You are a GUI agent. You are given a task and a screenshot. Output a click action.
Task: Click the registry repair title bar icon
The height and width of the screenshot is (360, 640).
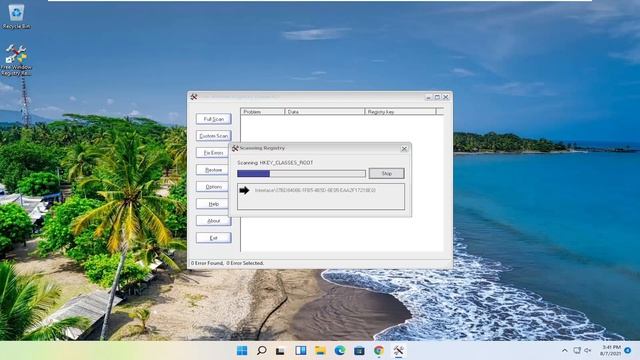(194, 97)
